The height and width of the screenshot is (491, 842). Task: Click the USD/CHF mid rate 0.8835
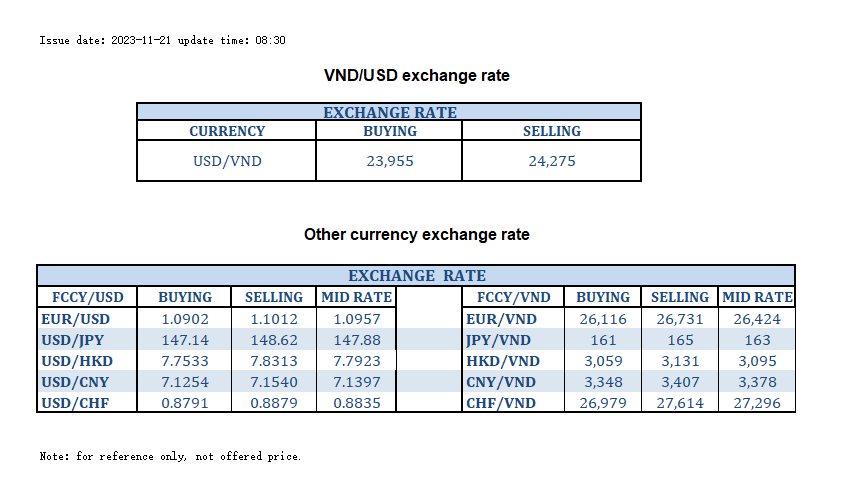click(x=356, y=403)
